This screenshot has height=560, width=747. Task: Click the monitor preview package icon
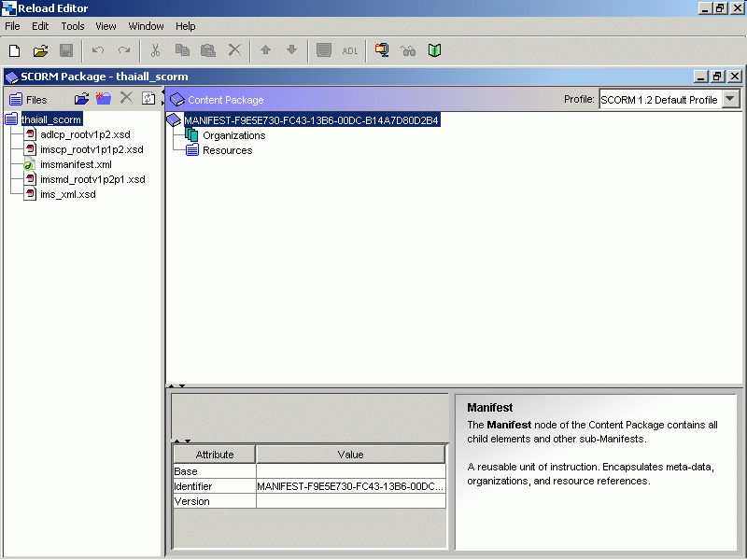pos(382,50)
